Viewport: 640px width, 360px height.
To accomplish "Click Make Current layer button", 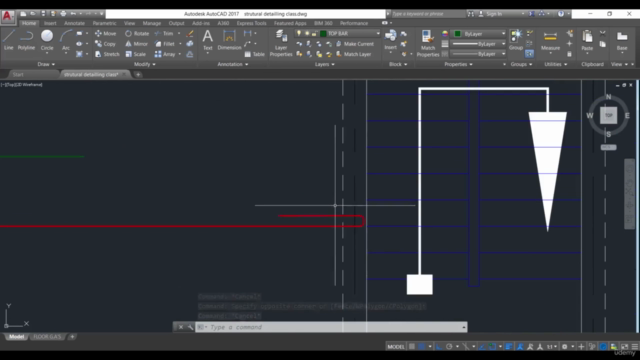I will 355,44.
